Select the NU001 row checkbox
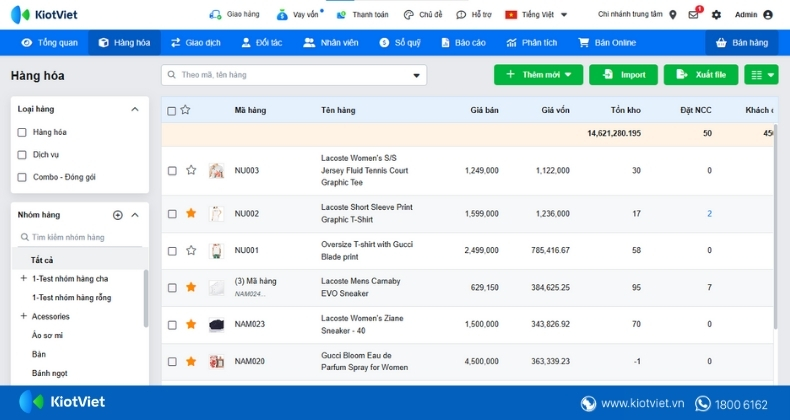Viewport: 790px width, 420px height. 172,251
